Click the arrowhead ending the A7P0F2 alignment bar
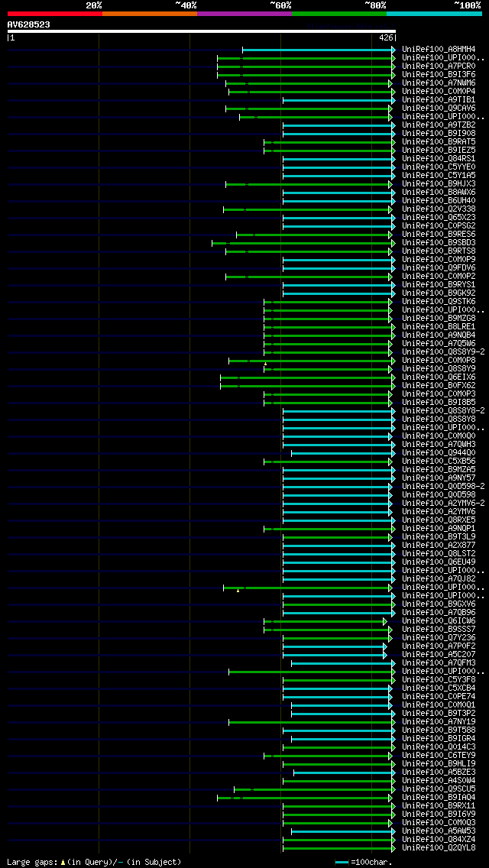This screenshot has height=868, width=489. [x=385, y=646]
